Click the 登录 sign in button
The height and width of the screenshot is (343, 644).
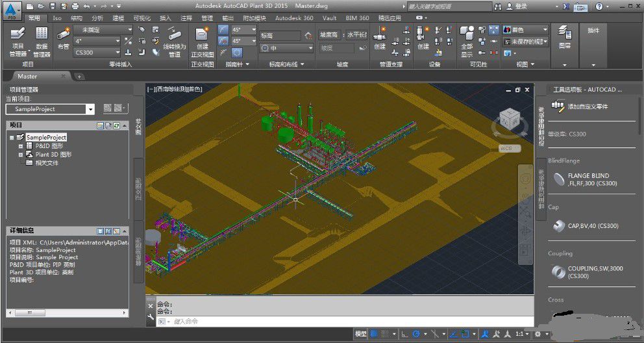[x=517, y=6]
